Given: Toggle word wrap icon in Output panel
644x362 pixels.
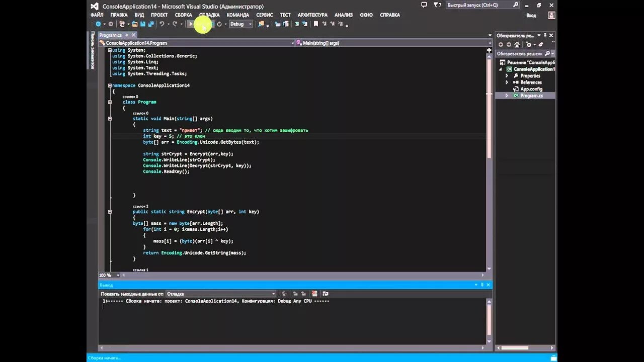Looking at the screenshot, I should [325, 294].
